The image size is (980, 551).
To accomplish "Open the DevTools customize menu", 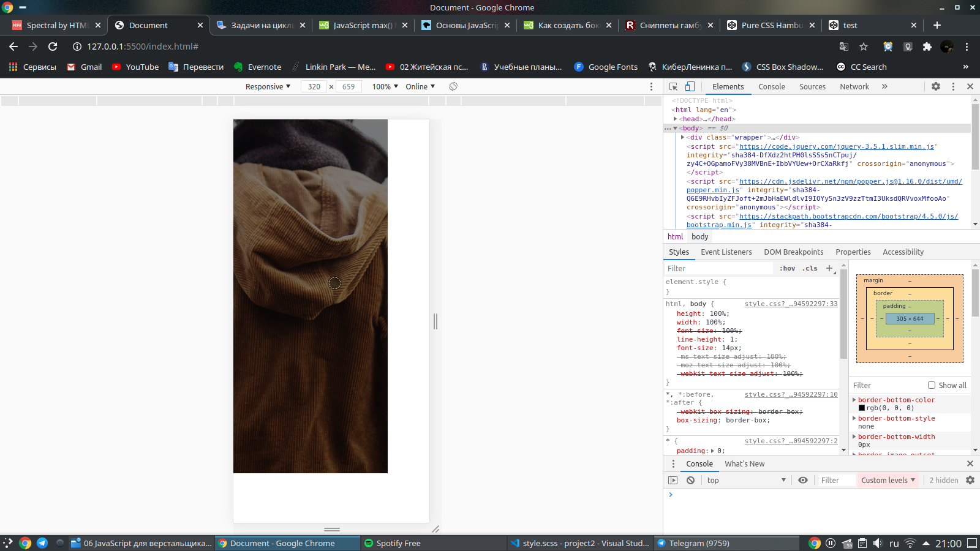I will tap(953, 86).
